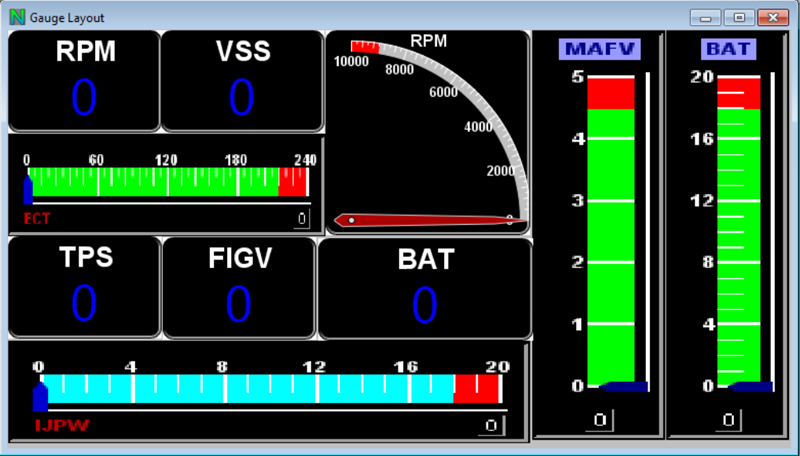Click the FIGV digital gauge panel
800x456 pixels.
[x=238, y=289]
